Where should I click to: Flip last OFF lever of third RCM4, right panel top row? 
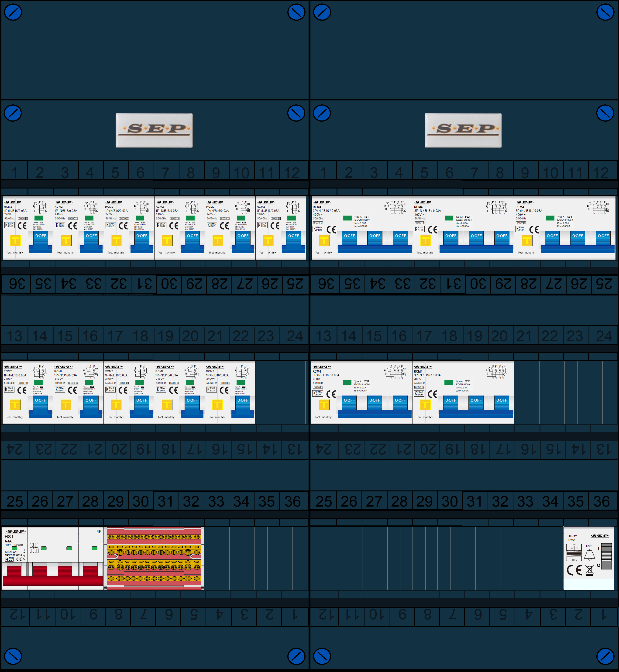tap(603, 238)
